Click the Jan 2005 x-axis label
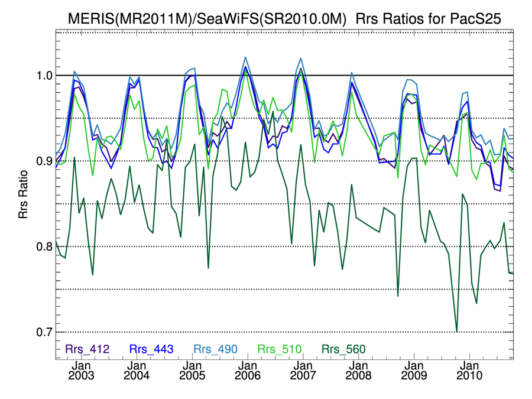 click(x=192, y=371)
